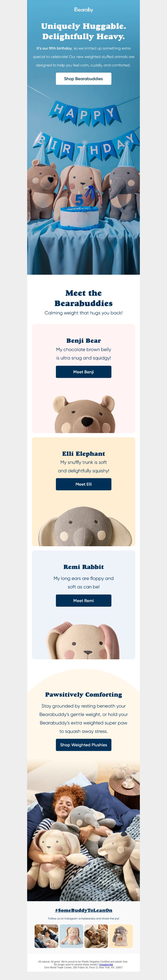Open Instagram thumbnail of elephant on yellow
This screenshot has height=980, width=167.
[121, 936]
